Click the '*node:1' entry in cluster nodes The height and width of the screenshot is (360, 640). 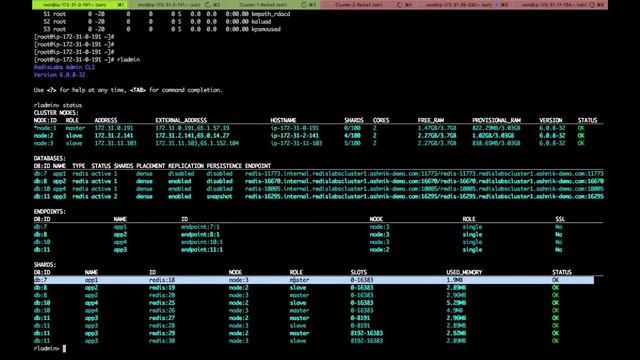tap(45, 128)
